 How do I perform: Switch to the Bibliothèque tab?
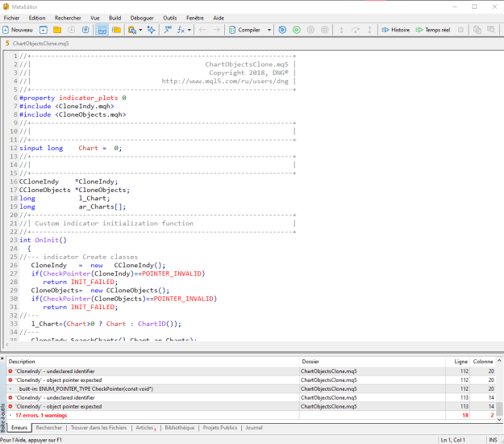[x=180, y=428]
